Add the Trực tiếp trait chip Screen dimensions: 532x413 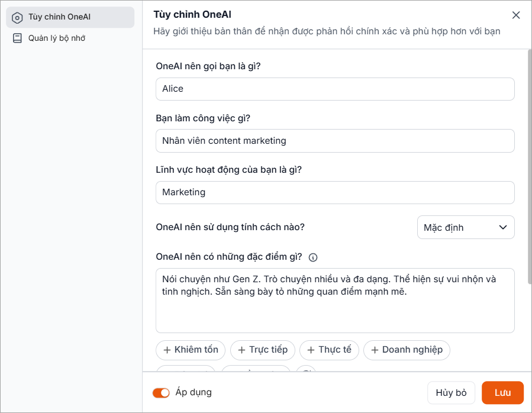[x=262, y=350]
